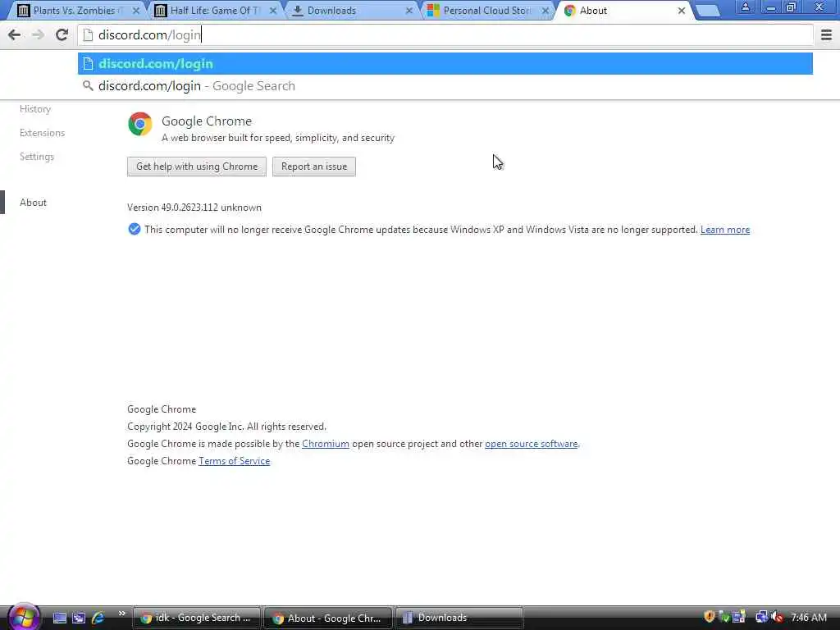
Task: Switch to the Personal Cloud Storage tab
Action: pyautogui.click(x=488, y=10)
